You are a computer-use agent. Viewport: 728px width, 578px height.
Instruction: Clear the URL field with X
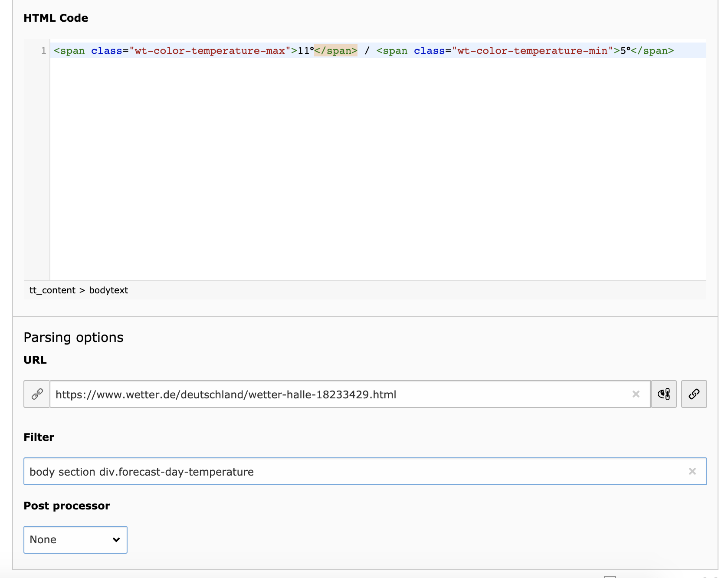[636, 394]
